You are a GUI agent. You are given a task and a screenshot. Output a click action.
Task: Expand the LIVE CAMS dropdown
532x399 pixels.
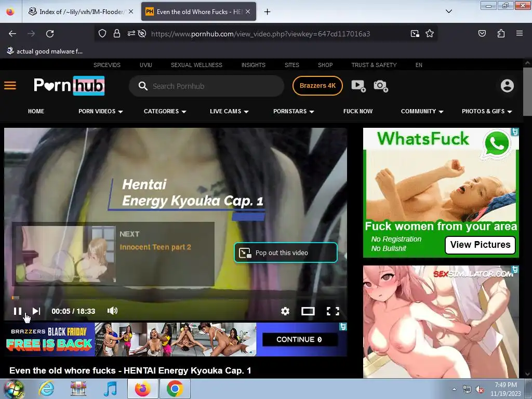point(229,111)
